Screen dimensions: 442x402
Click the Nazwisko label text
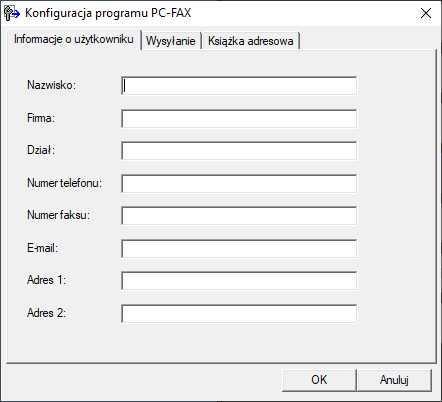point(51,85)
